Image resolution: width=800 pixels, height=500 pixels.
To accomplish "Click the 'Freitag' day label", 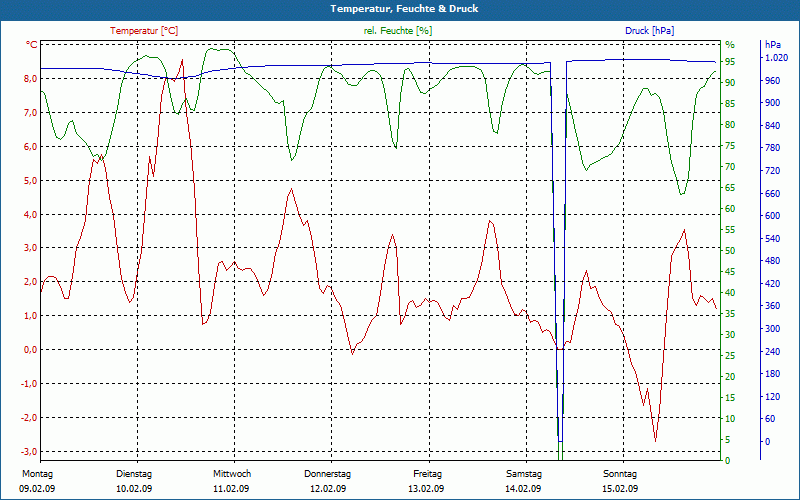I will pyautogui.click(x=428, y=474).
